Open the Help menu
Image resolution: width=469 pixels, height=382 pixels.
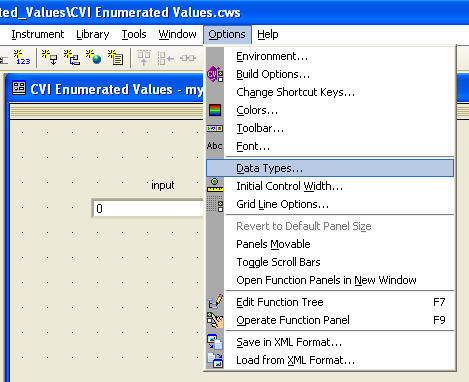click(268, 34)
